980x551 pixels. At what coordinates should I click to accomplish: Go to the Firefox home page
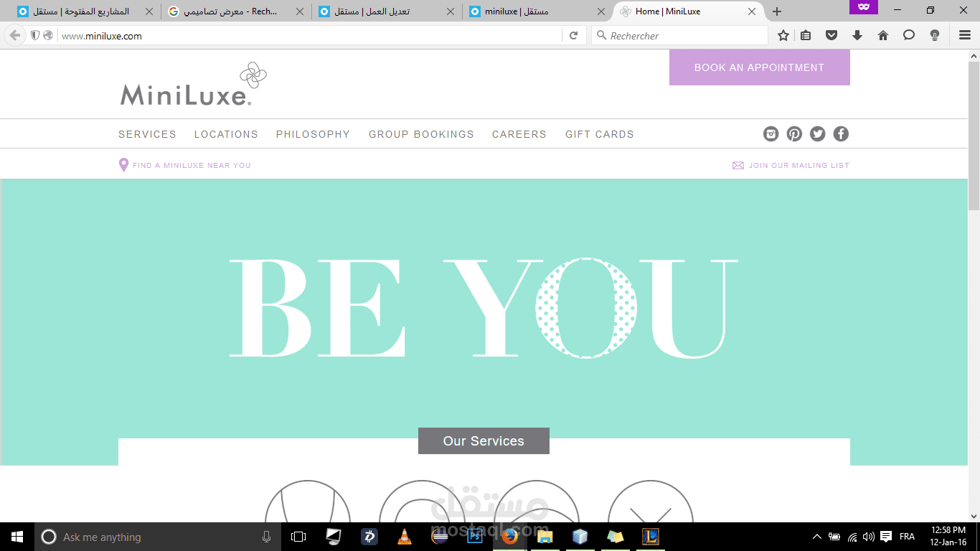(883, 34)
